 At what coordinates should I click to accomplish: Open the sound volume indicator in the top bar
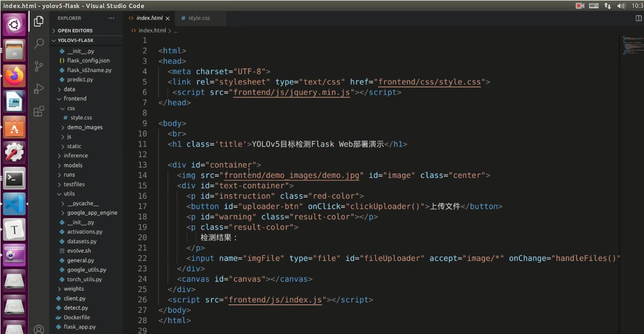pyautogui.click(x=621, y=6)
